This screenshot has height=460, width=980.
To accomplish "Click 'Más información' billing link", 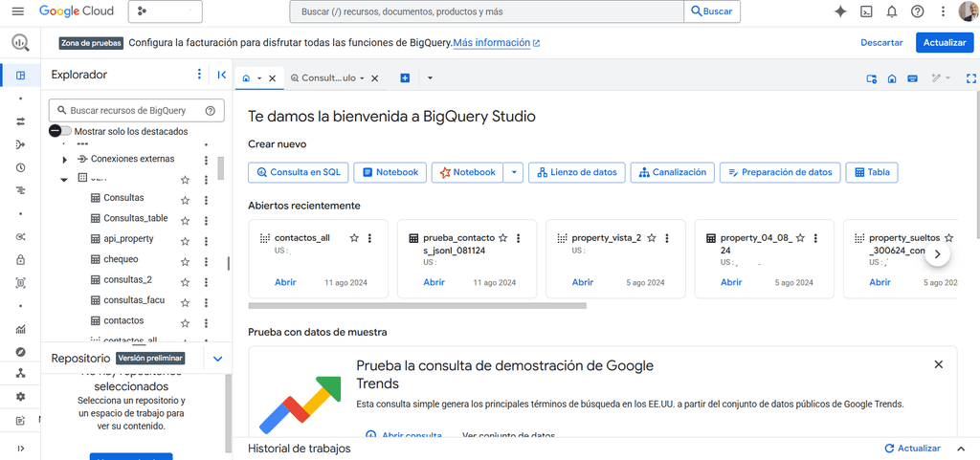I will point(497,43).
